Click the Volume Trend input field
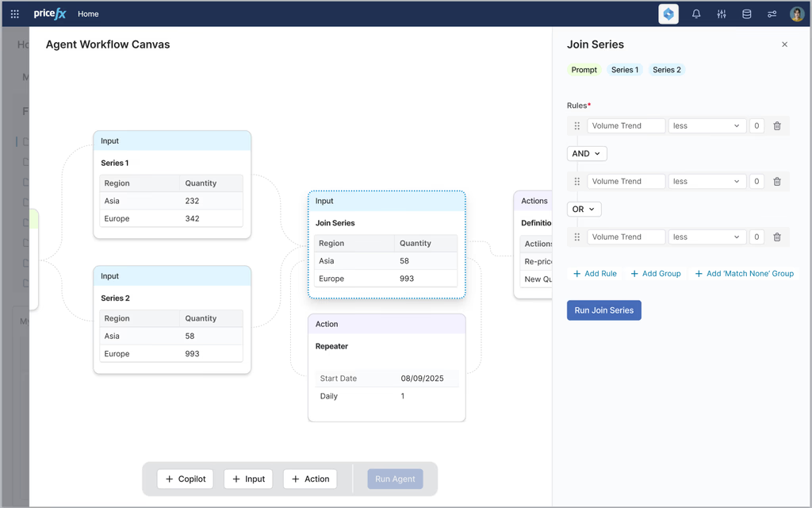Viewport: 812px width, 508px height. point(626,125)
